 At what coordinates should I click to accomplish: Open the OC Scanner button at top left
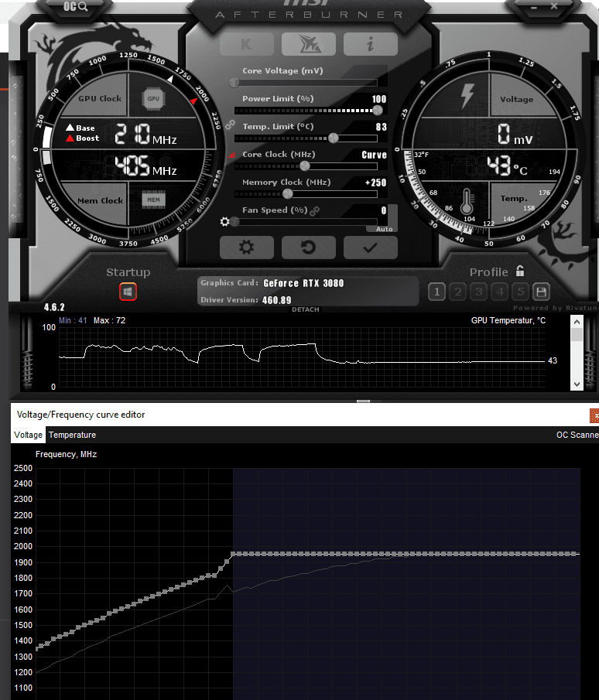pos(75,7)
